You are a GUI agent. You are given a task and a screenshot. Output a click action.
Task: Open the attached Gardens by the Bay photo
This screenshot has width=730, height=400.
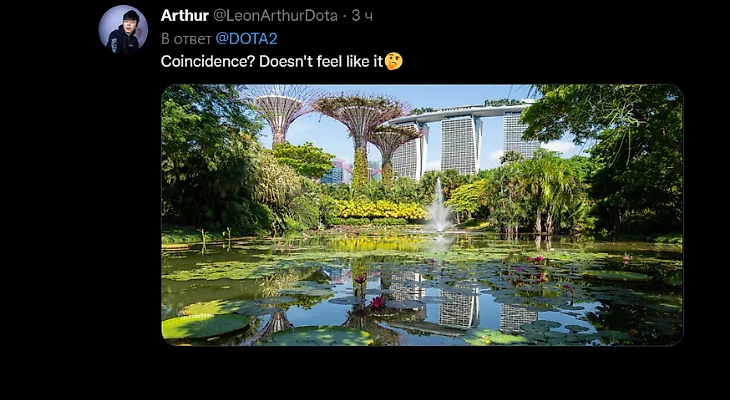pyautogui.click(x=422, y=215)
